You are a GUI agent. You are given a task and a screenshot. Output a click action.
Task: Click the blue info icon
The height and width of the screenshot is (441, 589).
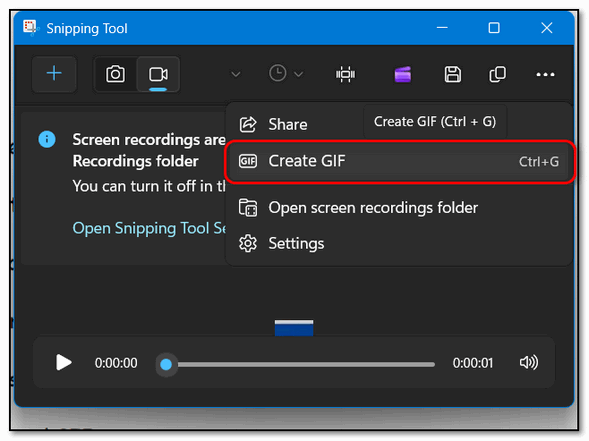[x=47, y=139]
